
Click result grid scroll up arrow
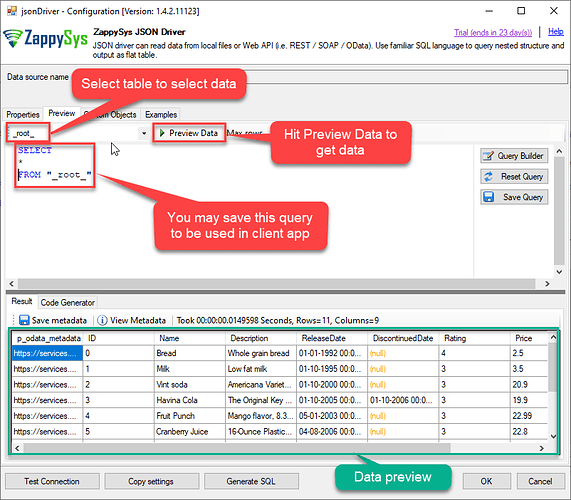pos(553,338)
